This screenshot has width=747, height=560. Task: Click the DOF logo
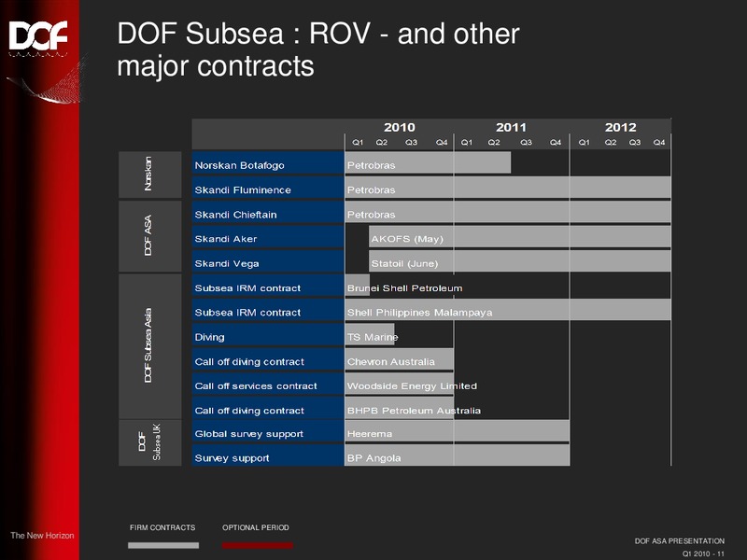coord(38,38)
